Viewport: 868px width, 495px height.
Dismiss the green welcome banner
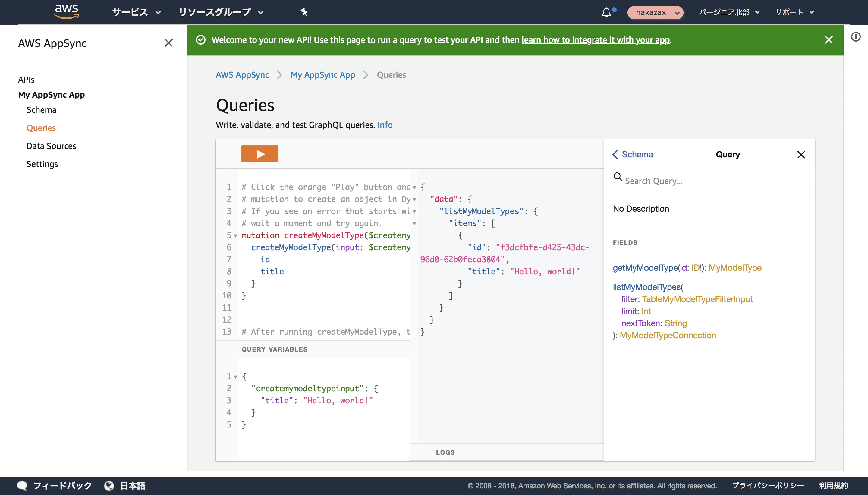point(829,40)
